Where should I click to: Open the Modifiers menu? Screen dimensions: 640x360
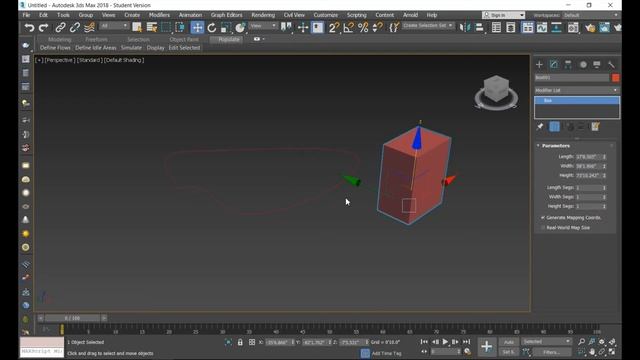point(159,15)
